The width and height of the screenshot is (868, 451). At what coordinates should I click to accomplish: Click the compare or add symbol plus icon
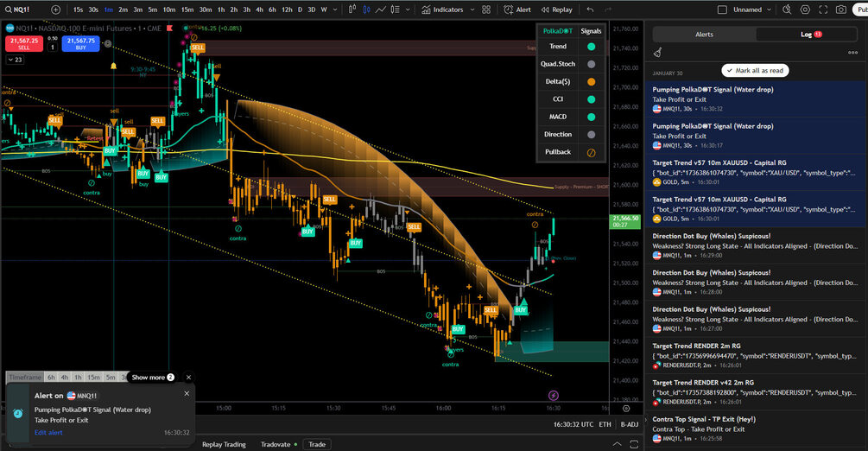56,10
